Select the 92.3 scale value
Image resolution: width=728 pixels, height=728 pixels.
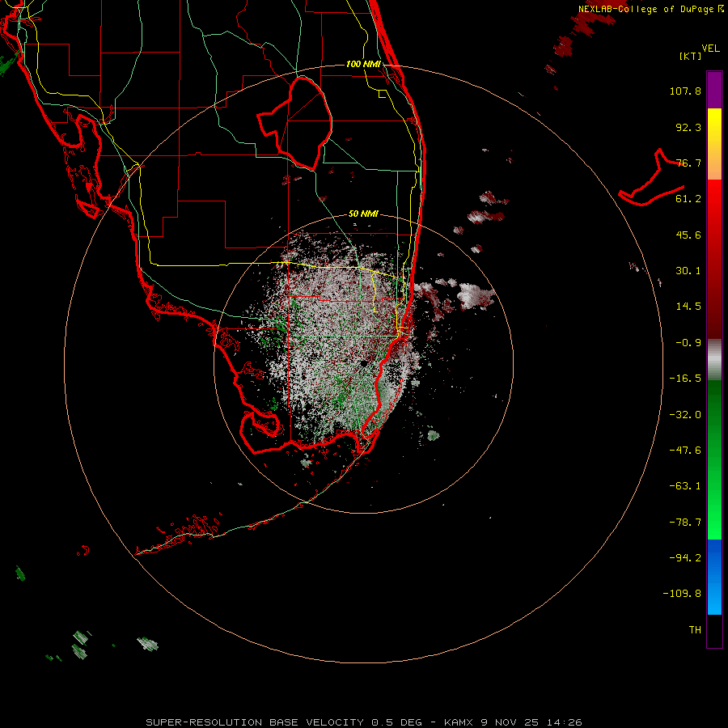click(x=688, y=127)
